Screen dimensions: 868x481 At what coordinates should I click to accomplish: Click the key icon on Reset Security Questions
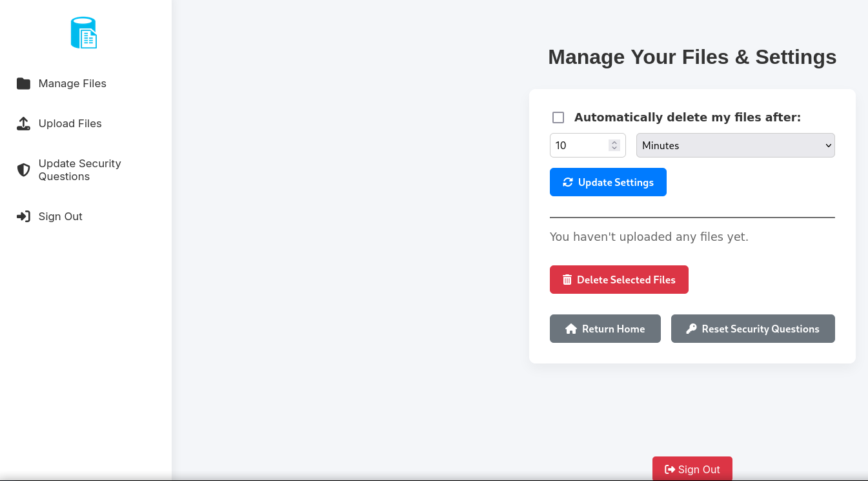[691, 329]
